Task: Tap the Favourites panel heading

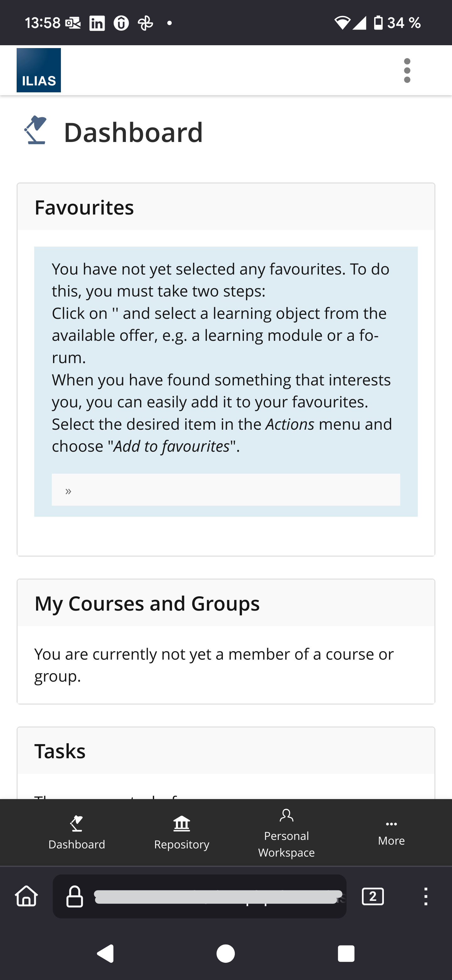Action: click(84, 207)
